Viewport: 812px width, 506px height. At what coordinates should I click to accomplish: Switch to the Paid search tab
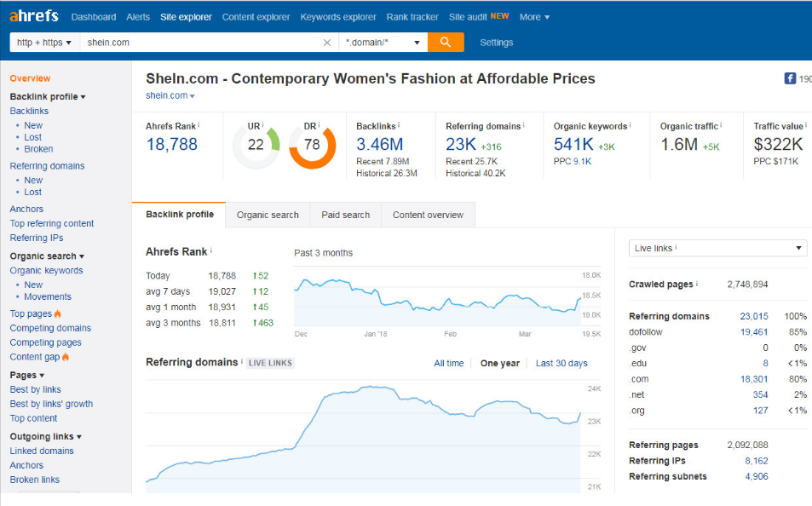(345, 215)
